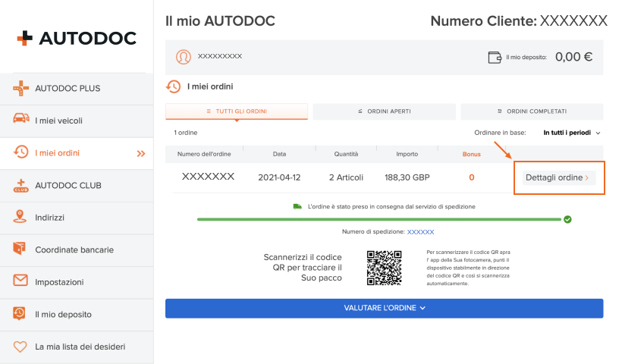Click the green delivery progress bar
Screen dimensions: 622x364
378,219
